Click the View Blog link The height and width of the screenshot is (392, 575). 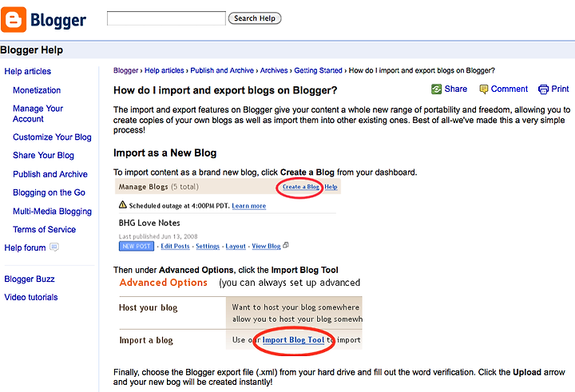(266, 246)
